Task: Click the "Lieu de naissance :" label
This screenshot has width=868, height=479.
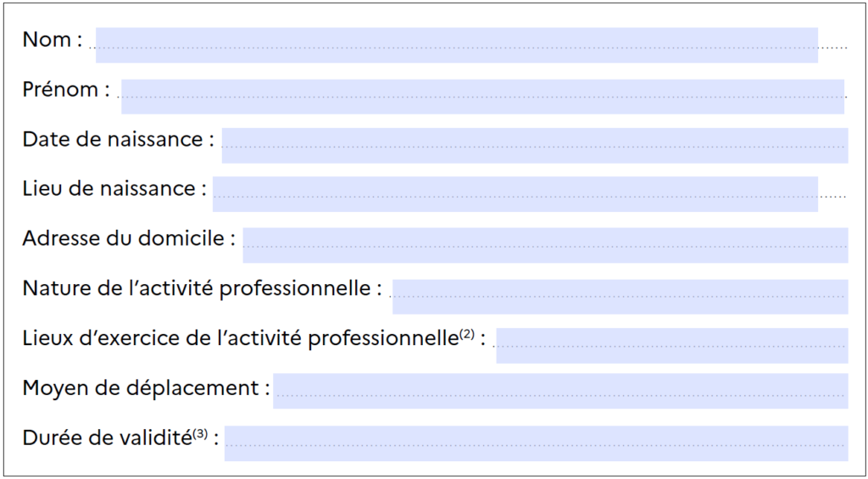Action: [114, 189]
